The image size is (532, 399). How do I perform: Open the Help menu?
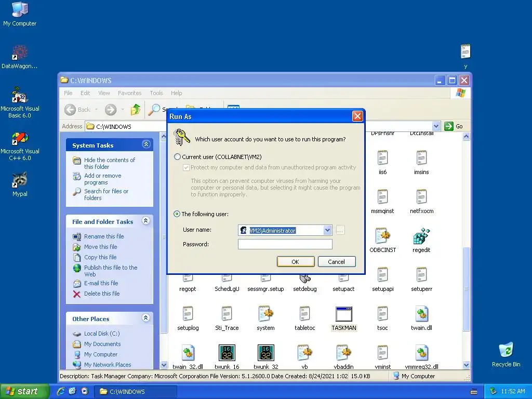tap(177, 93)
